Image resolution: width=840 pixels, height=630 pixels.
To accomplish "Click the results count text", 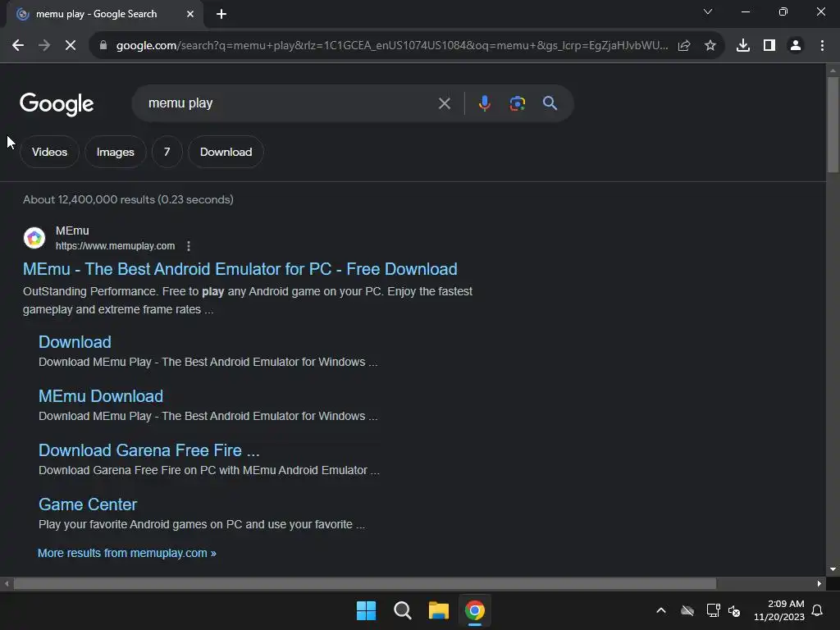I will (128, 199).
